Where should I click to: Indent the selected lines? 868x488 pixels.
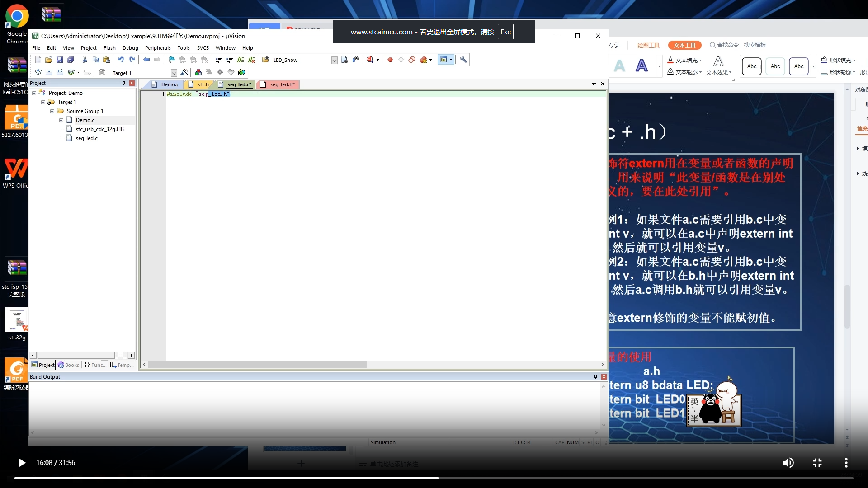219,60
